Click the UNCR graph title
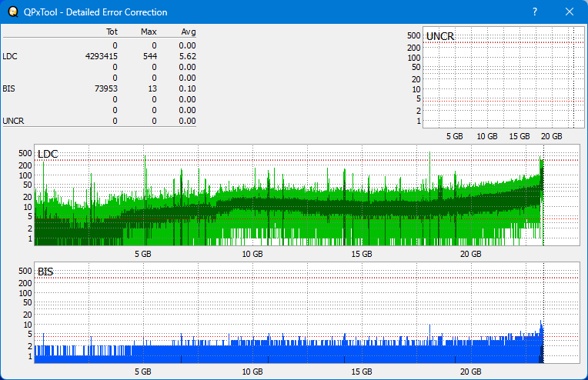This screenshot has height=380, width=588. (x=440, y=36)
